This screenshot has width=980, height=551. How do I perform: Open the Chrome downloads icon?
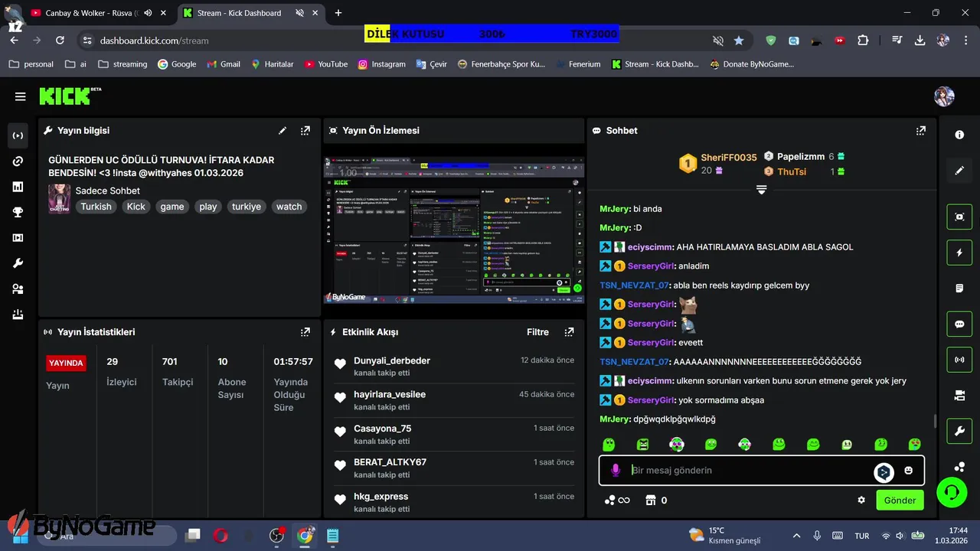(x=920, y=41)
